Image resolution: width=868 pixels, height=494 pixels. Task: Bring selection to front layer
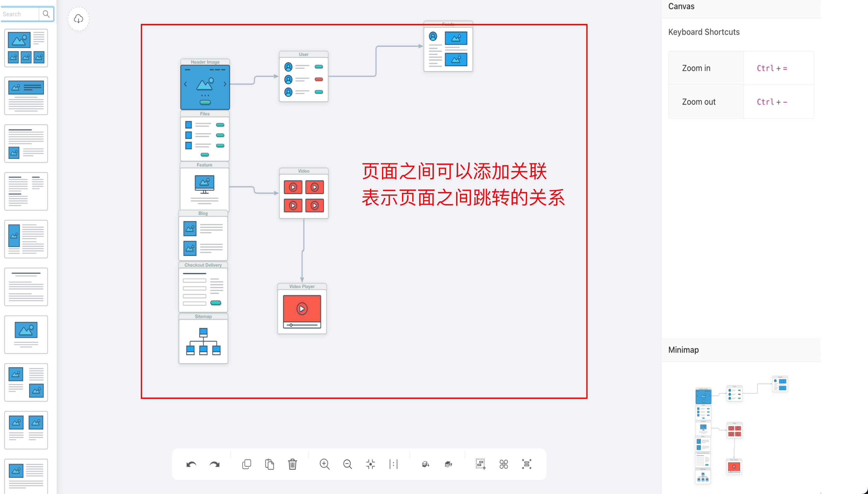[448, 464]
